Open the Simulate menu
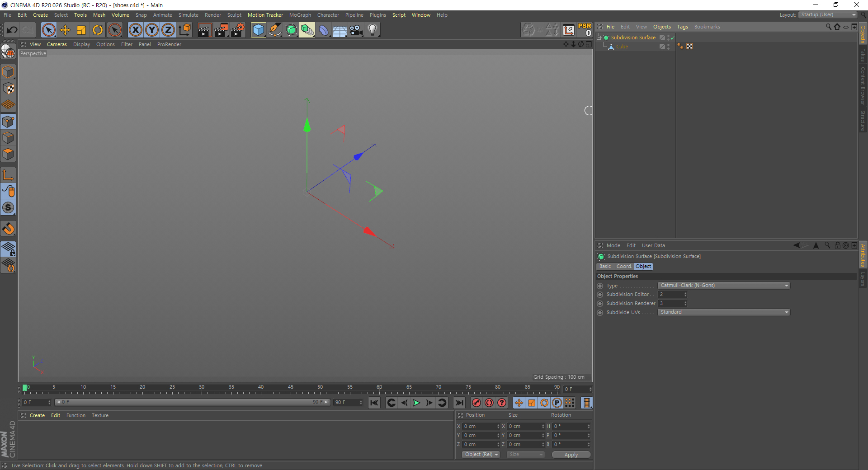 [x=189, y=15]
